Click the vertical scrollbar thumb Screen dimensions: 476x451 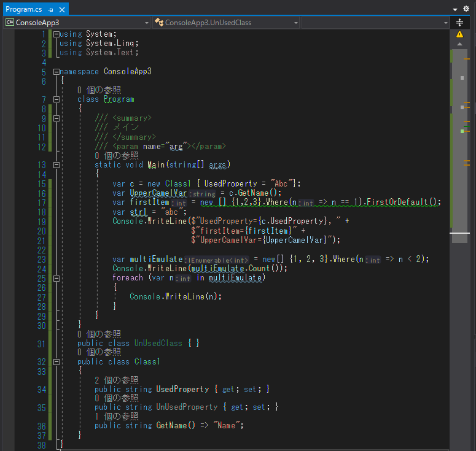coord(459,145)
